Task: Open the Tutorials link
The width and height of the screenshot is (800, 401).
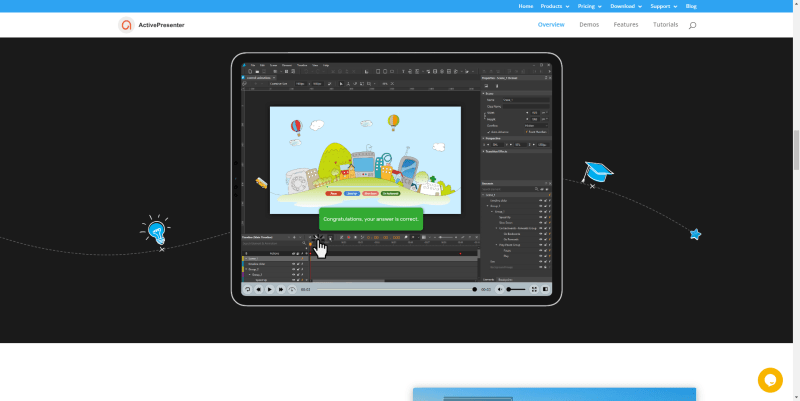Action: [665, 24]
